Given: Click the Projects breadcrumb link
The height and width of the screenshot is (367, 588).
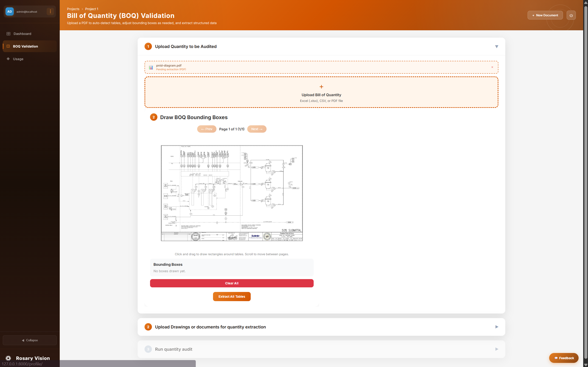Looking at the screenshot, I should point(73,9).
